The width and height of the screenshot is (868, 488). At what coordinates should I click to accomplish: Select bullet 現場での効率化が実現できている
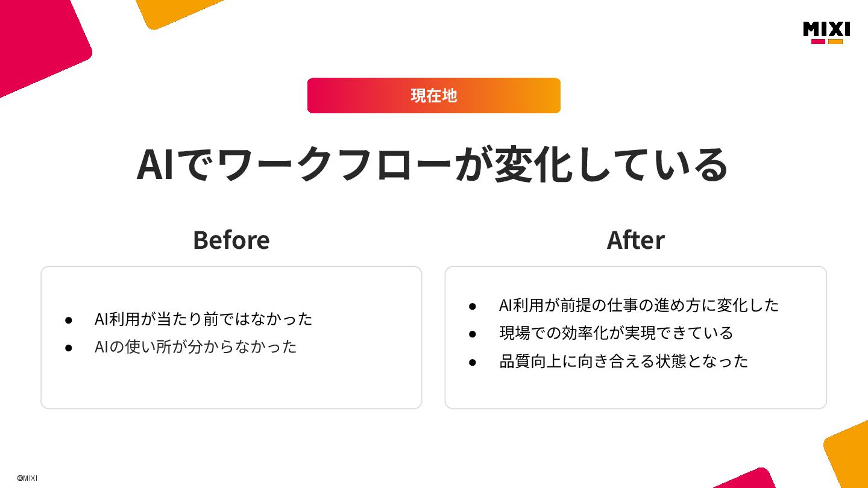616,333
